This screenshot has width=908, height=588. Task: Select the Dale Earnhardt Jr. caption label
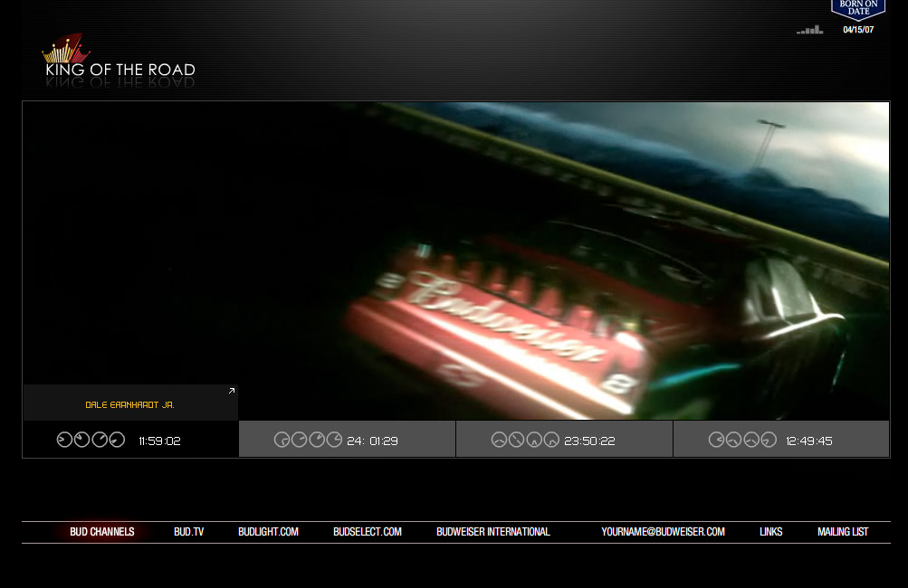point(129,405)
